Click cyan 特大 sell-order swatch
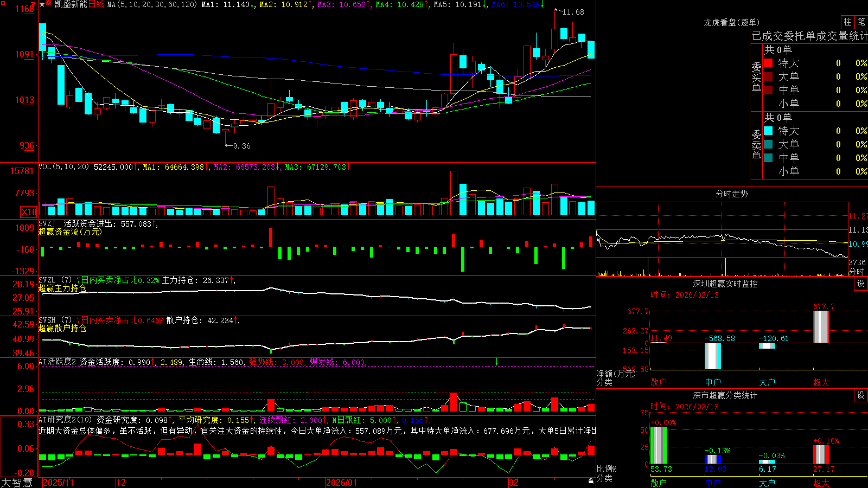Viewport: 868px width, 488px height. [768, 131]
